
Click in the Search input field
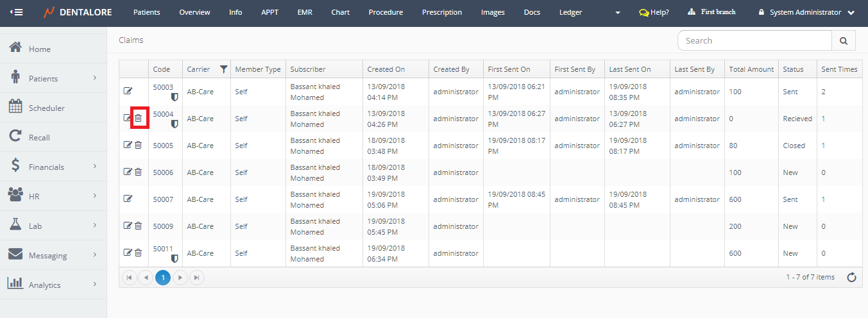click(754, 40)
